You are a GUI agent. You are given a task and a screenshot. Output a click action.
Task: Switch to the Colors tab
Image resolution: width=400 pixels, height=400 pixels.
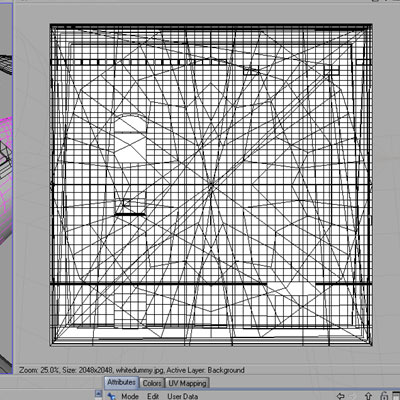coord(152,383)
